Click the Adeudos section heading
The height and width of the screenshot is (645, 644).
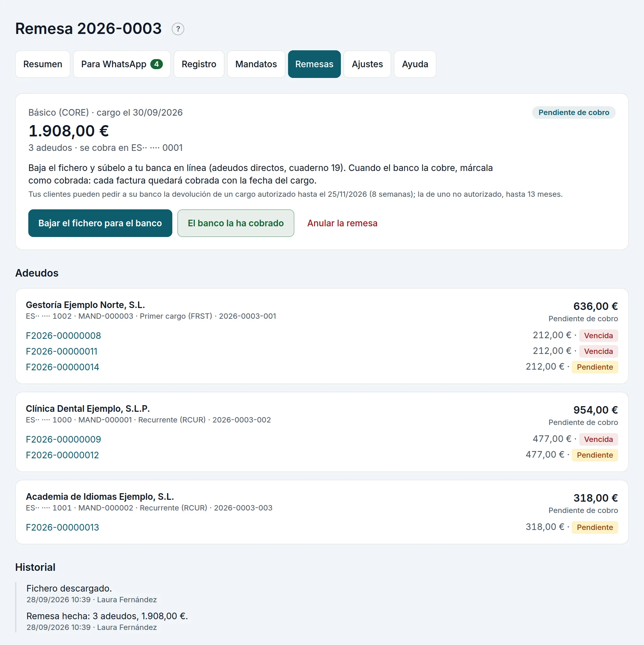point(37,273)
